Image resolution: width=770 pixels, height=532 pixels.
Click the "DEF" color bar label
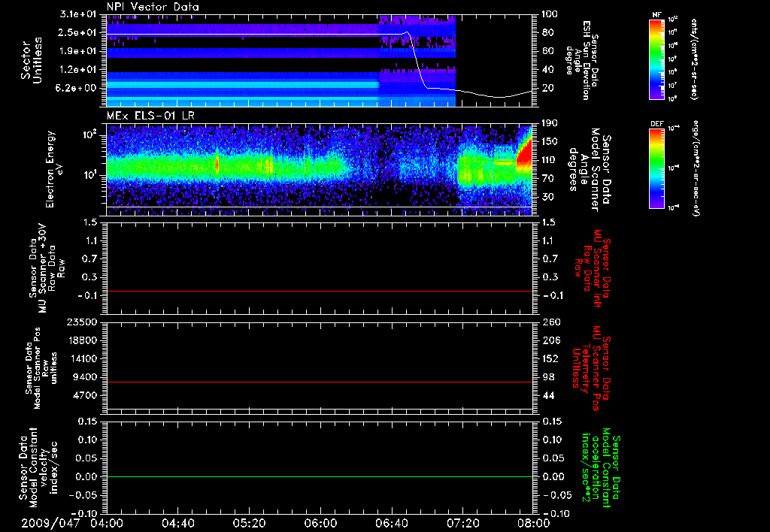tap(657, 124)
